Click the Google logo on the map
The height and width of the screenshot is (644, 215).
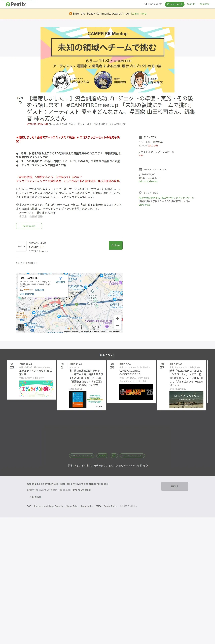(x=69, y=328)
